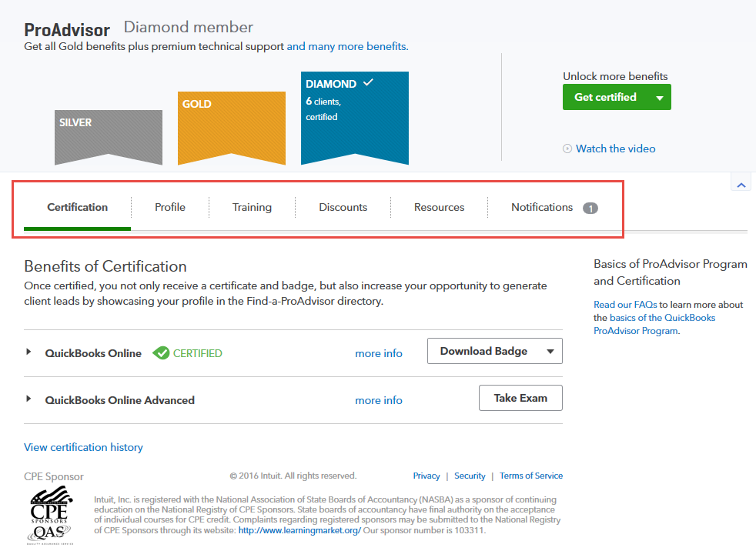Open View certification history link

tap(83, 447)
